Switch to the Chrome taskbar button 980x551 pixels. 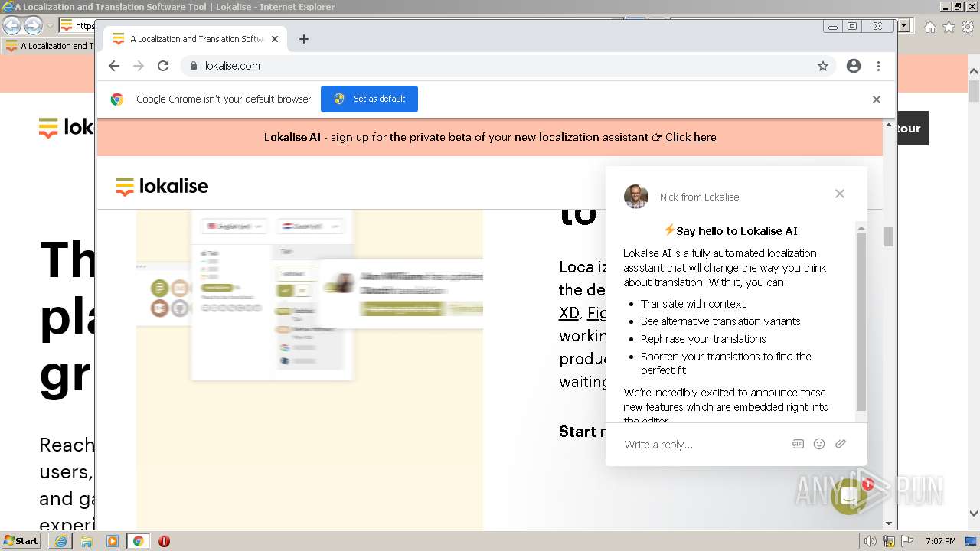point(138,541)
